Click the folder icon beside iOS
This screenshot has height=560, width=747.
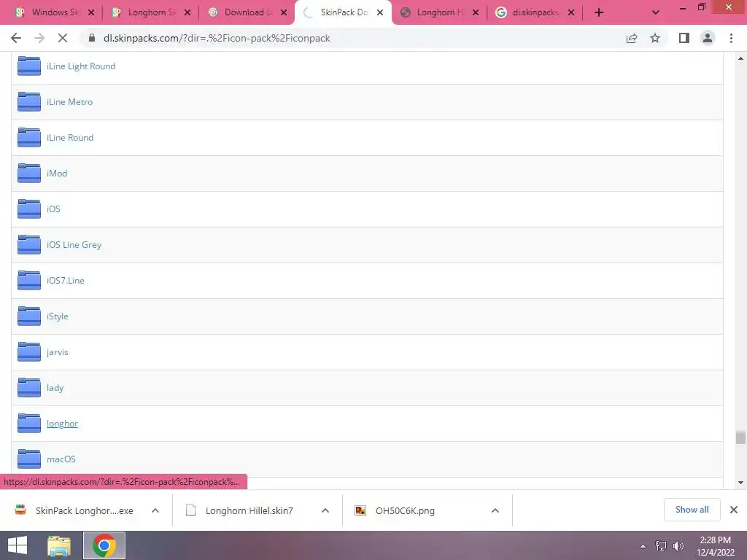[x=29, y=209]
